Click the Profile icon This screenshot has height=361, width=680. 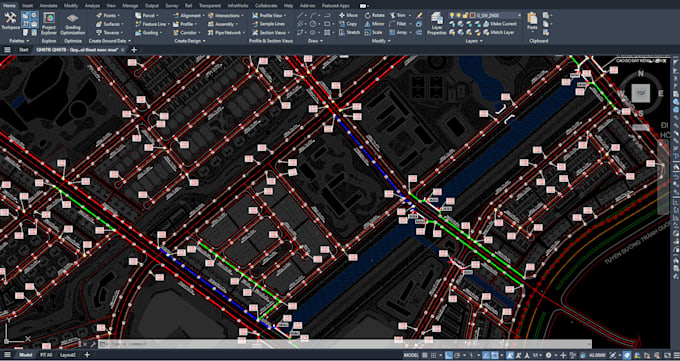pyautogui.click(x=176, y=24)
